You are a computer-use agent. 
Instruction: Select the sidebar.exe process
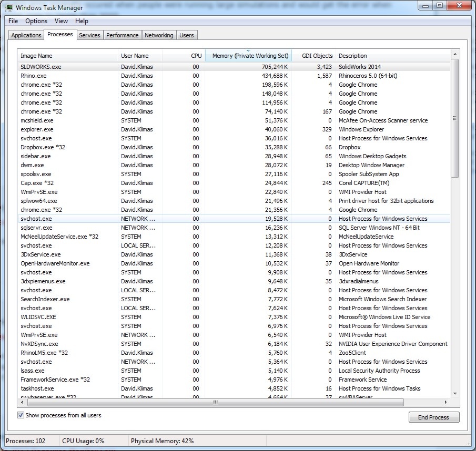coord(234,156)
